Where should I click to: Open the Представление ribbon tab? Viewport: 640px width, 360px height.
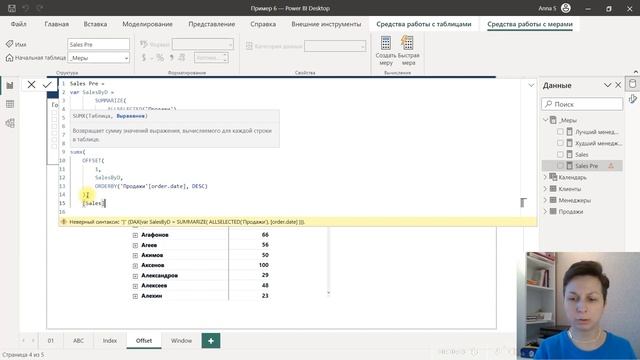pos(211,24)
